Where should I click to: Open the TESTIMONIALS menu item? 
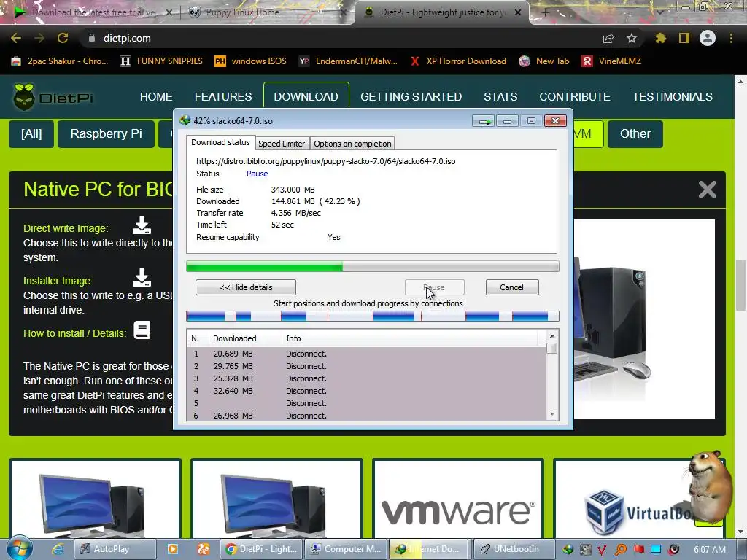coord(672,97)
